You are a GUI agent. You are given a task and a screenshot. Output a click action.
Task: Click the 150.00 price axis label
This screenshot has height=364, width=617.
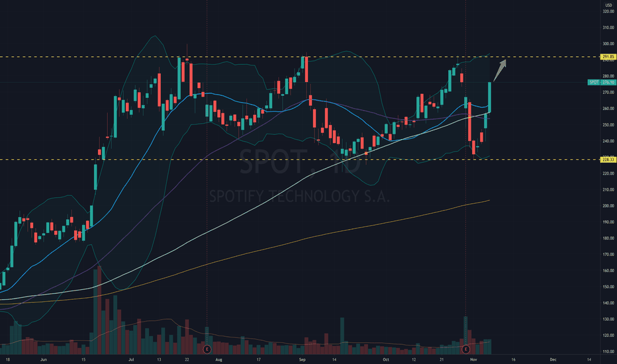click(x=608, y=287)
